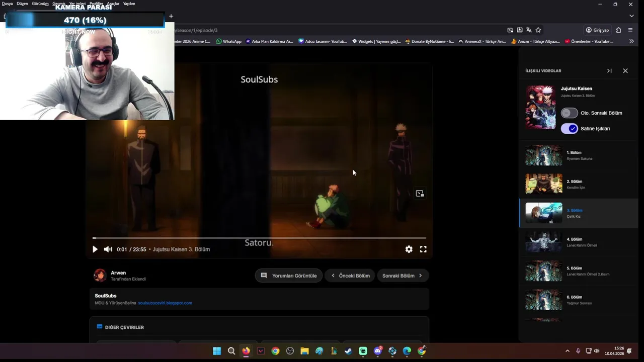The image size is (644, 362).
Task: Click the Giriş yap account button
Action: (x=597, y=30)
